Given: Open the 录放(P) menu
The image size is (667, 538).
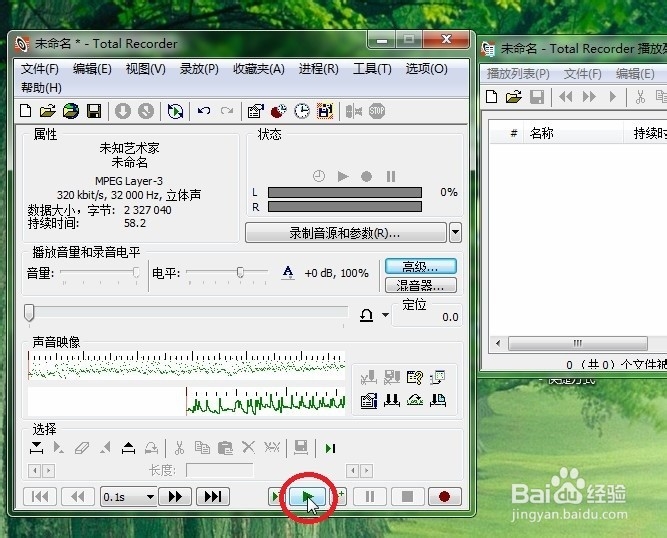Looking at the screenshot, I should click(199, 68).
